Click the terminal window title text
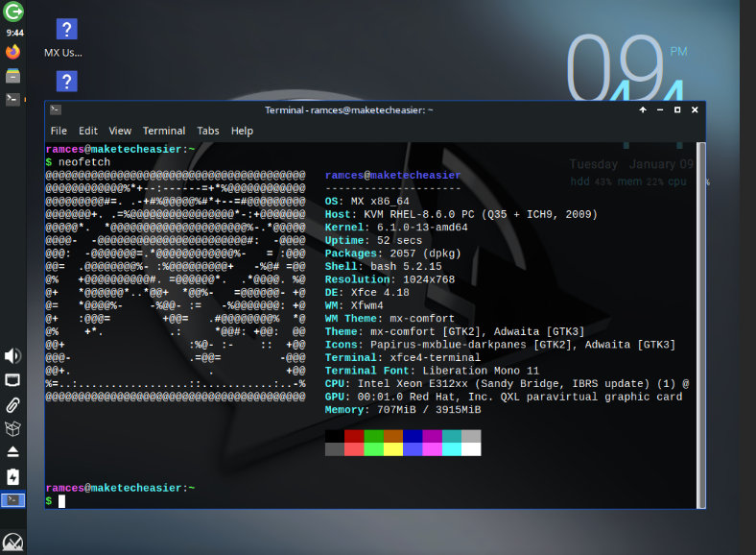Viewport: 756px width, 555px height. pyautogui.click(x=348, y=110)
